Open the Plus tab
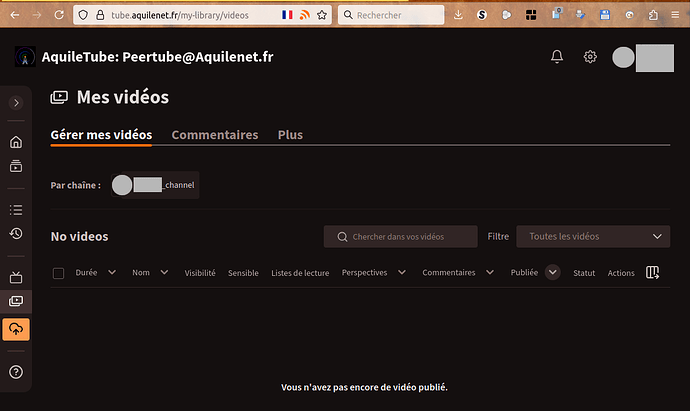 point(290,135)
